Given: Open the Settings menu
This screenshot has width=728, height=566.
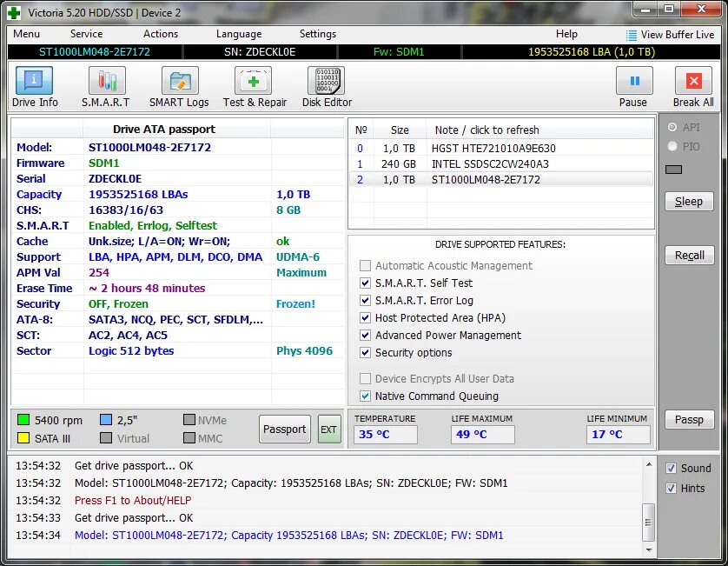Looking at the screenshot, I should [318, 34].
